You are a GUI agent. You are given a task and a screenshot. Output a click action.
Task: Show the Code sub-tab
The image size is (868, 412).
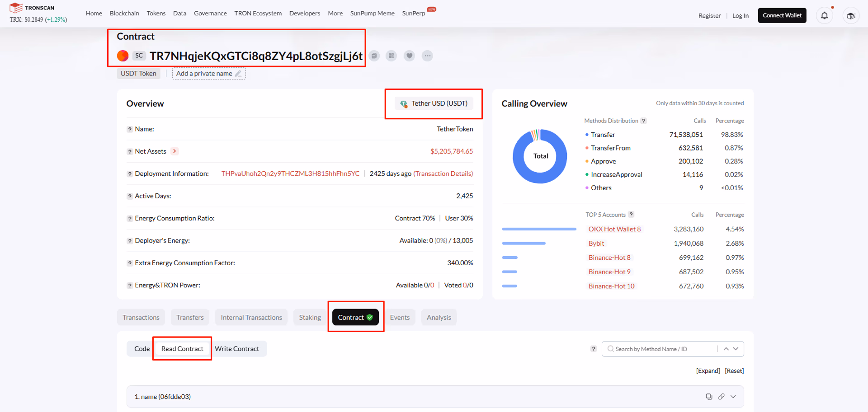coord(142,349)
